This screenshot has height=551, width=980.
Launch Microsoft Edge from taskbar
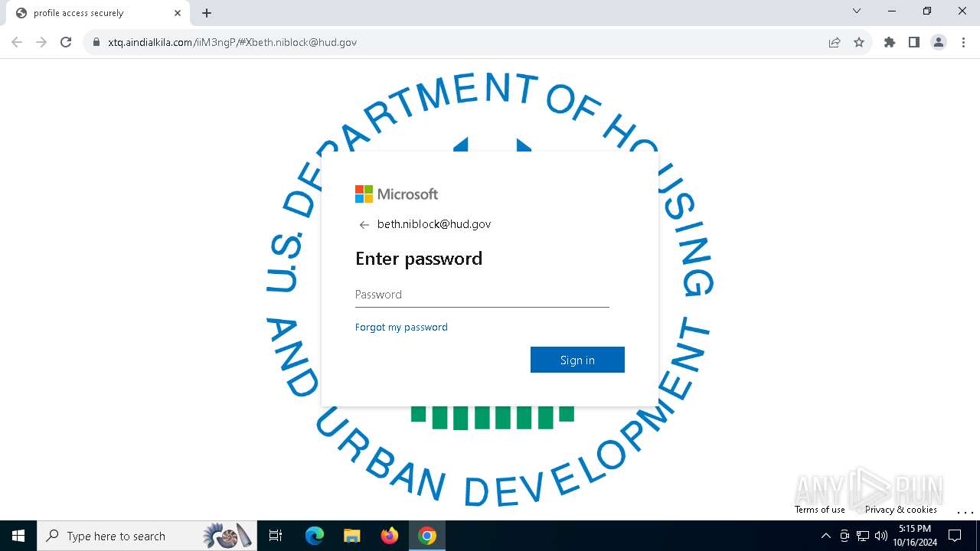click(x=315, y=536)
